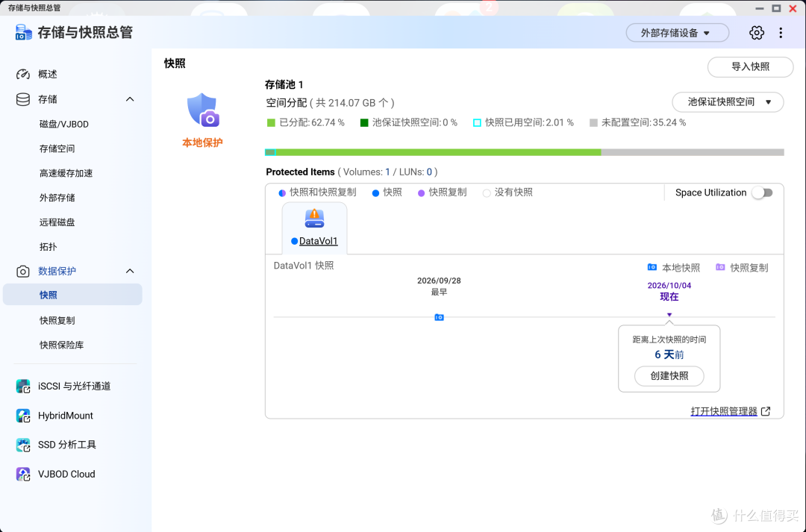Viewport: 806px width, 532px height.
Task: Collapse the 数据保护 section chevron
Action: (130, 271)
